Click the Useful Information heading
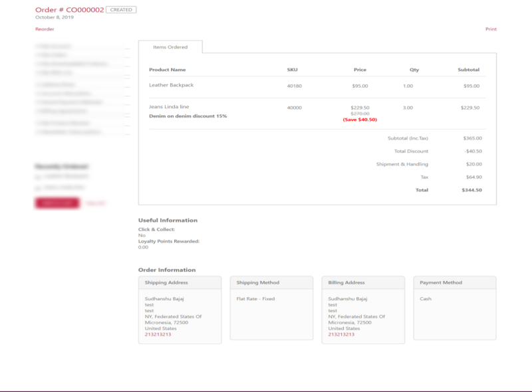Viewport: 532px width, 392px height. click(168, 221)
